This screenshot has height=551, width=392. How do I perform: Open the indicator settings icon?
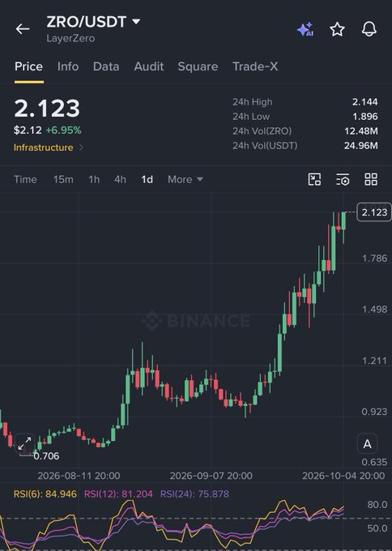(343, 180)
